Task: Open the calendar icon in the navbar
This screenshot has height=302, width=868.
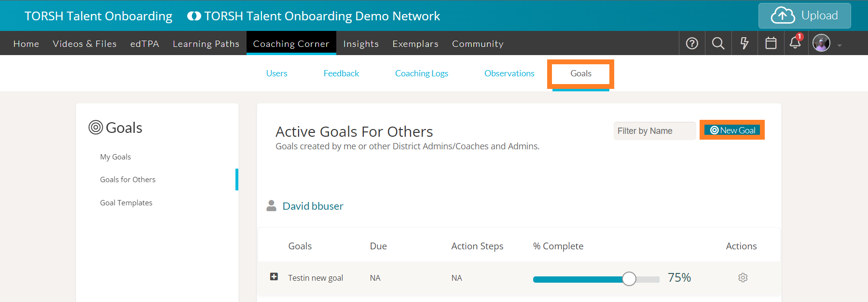Action: coord(771,43)
